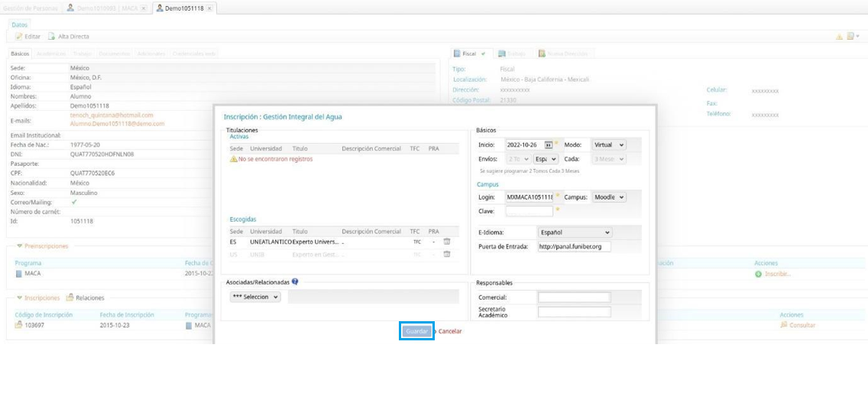Collapse the Preinscripciones section
Screen dimensions: 868x413
[x=19, y=246]
